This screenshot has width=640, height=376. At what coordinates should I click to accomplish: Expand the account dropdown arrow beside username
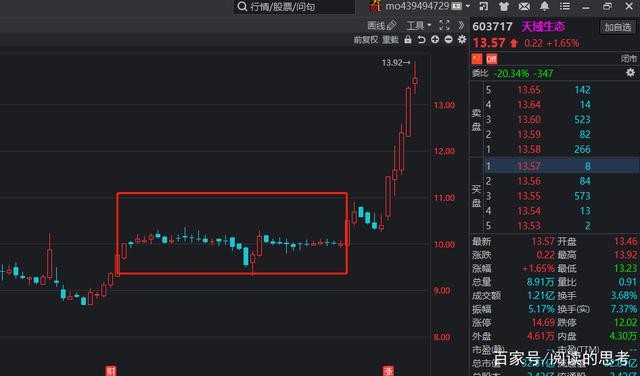pyautogui.click(x=468, y=6)
